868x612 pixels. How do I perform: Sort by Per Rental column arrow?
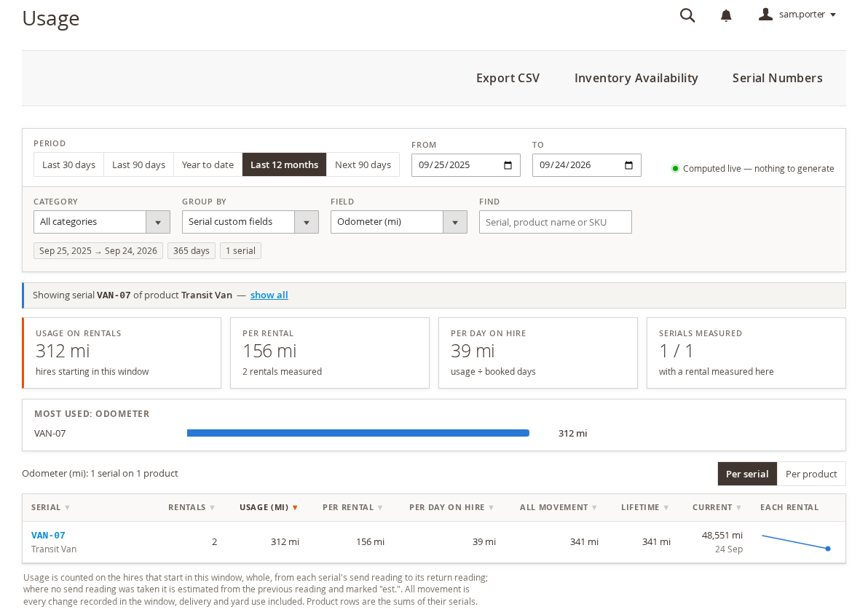380,507
